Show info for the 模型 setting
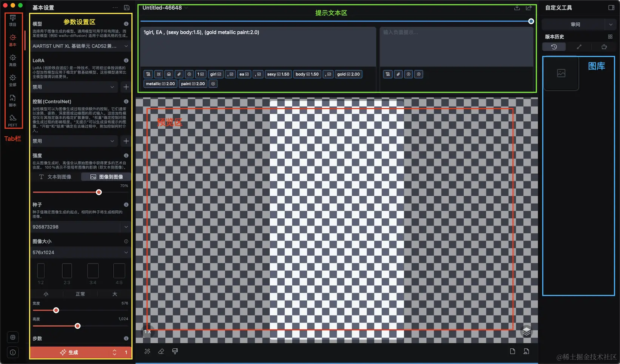The height and width of the screenshot is (364, 620). tap(126, 24)
